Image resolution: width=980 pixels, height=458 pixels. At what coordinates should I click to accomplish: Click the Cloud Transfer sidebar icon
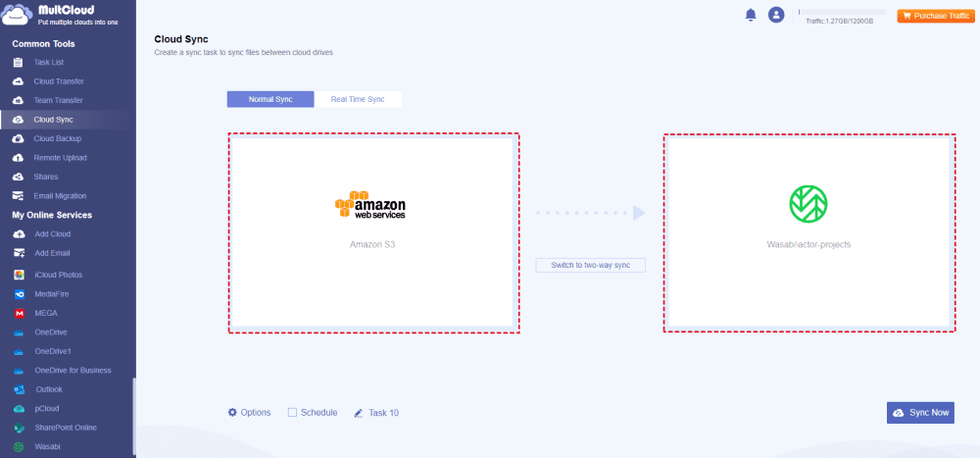click(19, 81)
